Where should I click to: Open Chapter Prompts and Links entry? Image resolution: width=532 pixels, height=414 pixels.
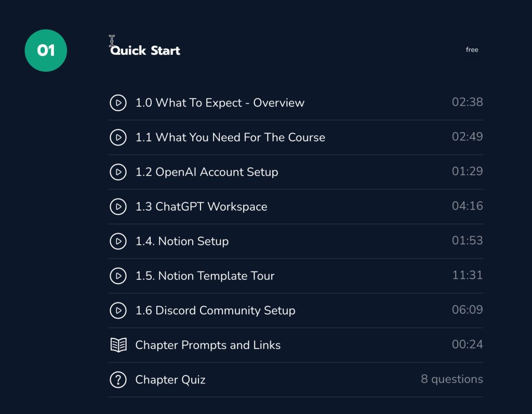point(208,344)
